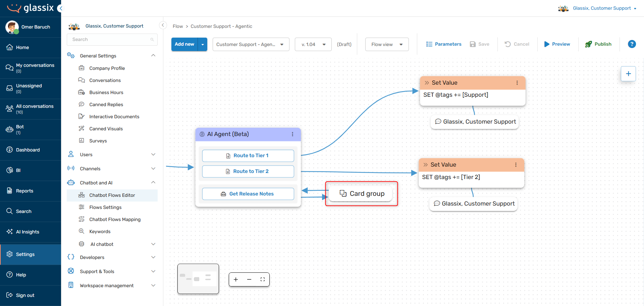
Task: Click the Keywords magnifier icon
Action: click(x=82, y=231)
